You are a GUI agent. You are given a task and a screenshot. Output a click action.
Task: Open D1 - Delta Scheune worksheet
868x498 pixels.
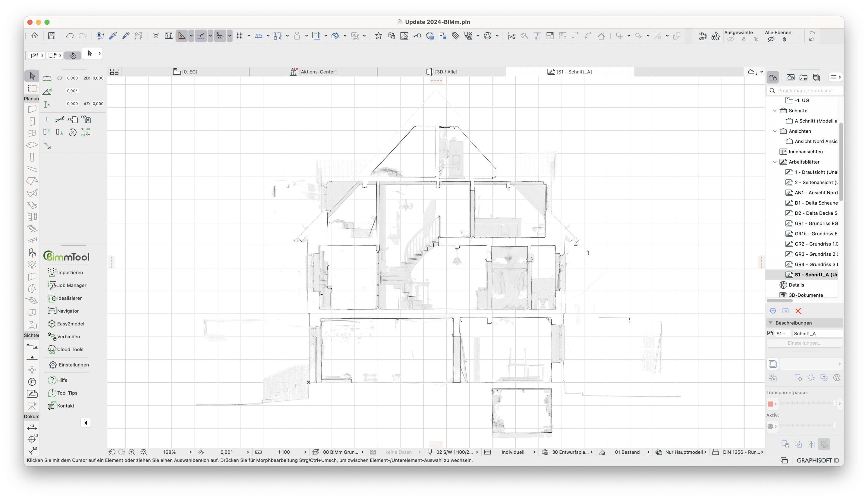click(811, 203)
